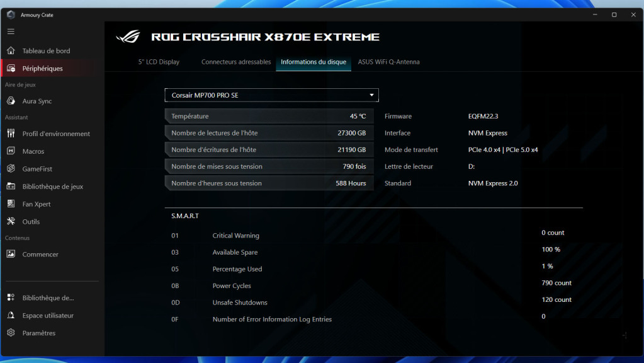Image resolution: width=644 pixels, height=363 pixels.
Task: Open the Corsair MP700 PRO SE drive dropdown
Action: pyautogui.click(x=271, y=95)
